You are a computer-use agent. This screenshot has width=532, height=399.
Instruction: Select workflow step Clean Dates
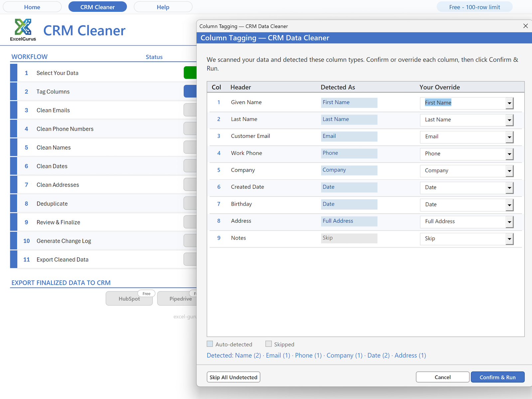click(103, 166)
